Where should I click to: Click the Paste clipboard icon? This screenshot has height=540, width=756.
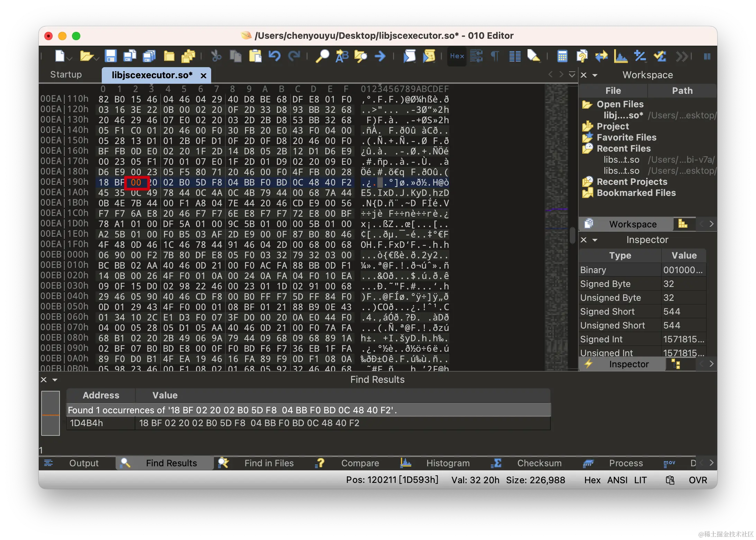click(x=255, y=56)
